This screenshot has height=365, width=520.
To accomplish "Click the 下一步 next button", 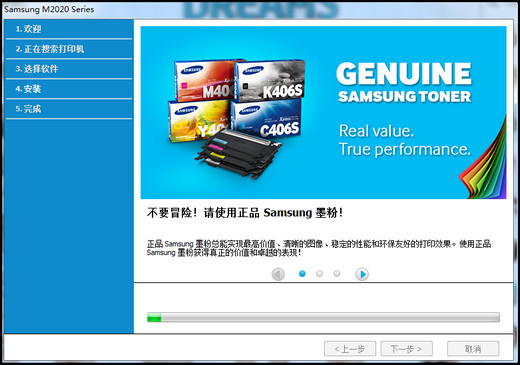I will click(407, 349).
